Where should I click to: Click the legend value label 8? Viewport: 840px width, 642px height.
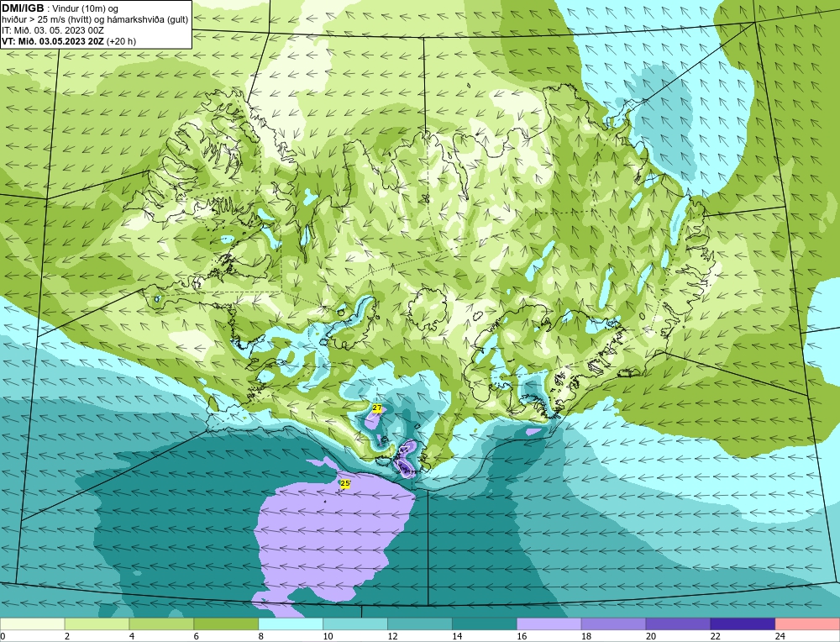(261, 636)
